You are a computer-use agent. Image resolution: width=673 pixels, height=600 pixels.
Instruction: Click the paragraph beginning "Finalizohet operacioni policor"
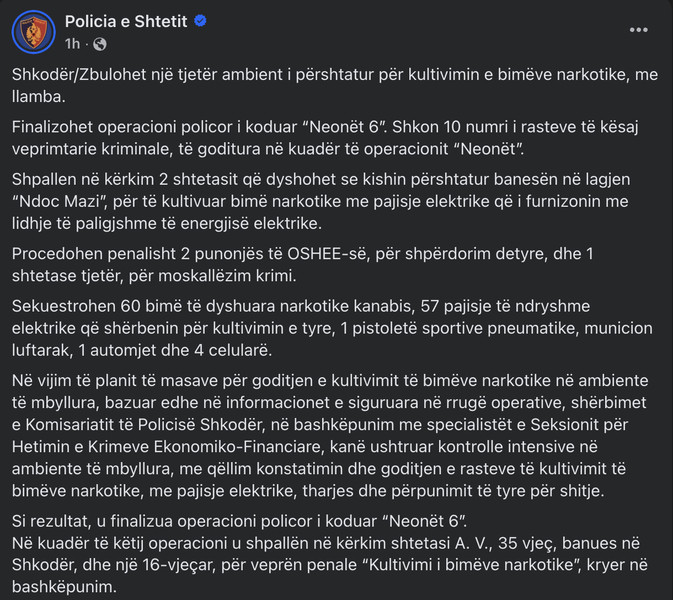tap(325, 138)
